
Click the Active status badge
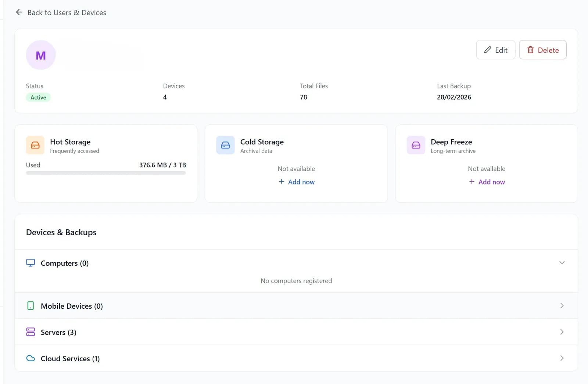[38, 97]
